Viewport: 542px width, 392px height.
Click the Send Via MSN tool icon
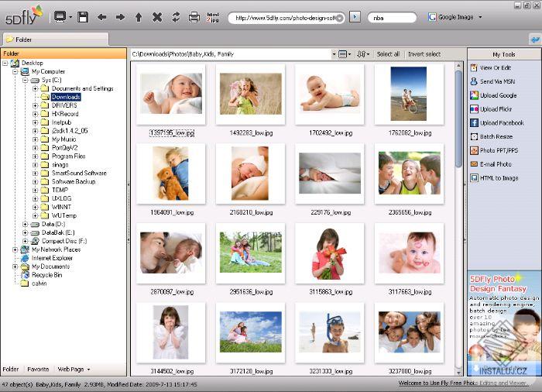[474, 81]
